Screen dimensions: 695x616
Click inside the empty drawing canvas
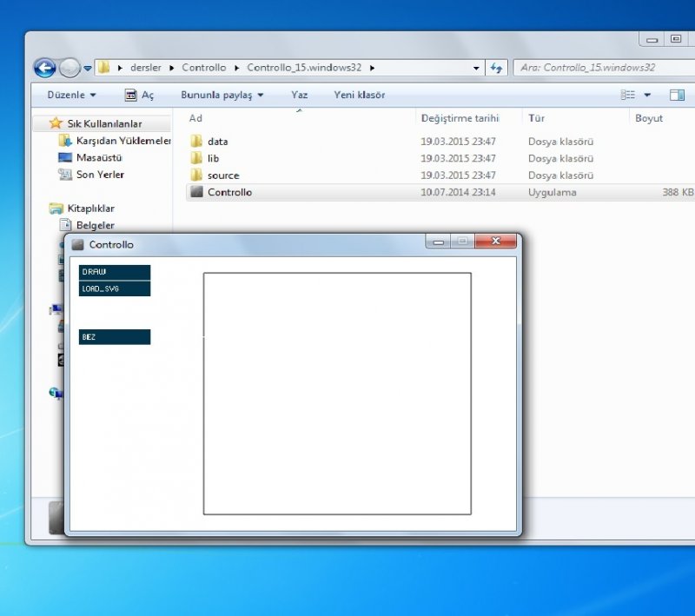[x=337, y=393]
